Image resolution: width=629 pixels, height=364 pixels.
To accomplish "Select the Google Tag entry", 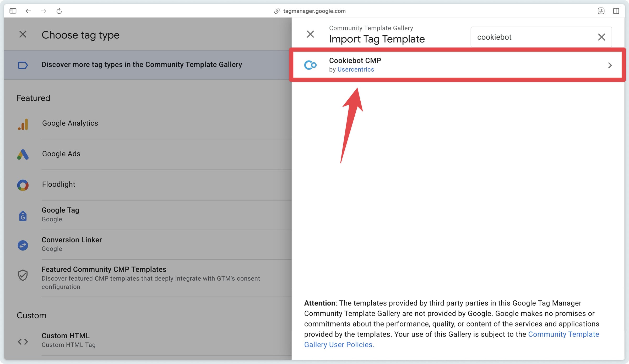I will point(148,215).
